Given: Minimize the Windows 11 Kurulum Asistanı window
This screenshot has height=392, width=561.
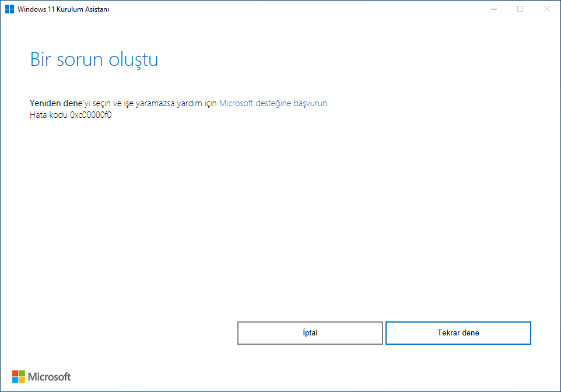Looking at the screenshot, I should 494,9.
